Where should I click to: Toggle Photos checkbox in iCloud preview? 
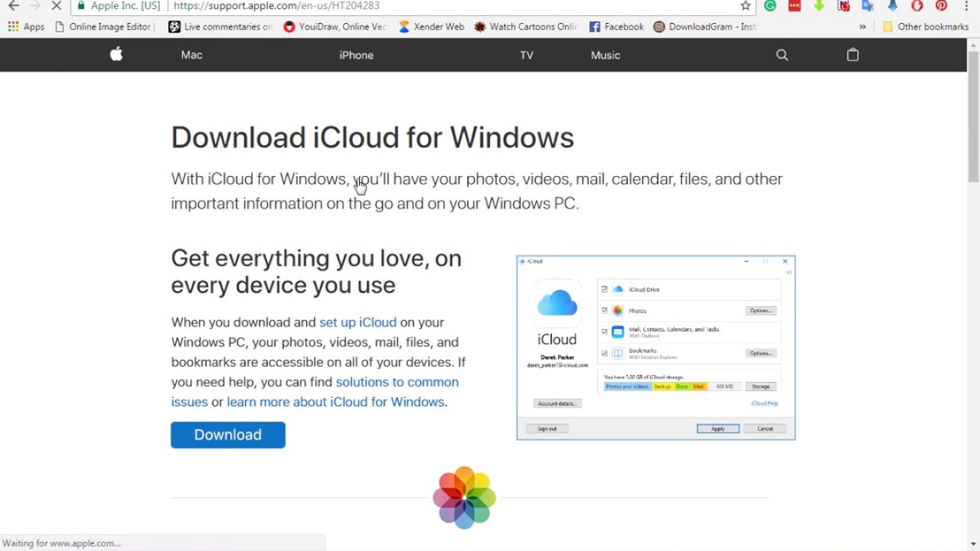coord(605,311)
